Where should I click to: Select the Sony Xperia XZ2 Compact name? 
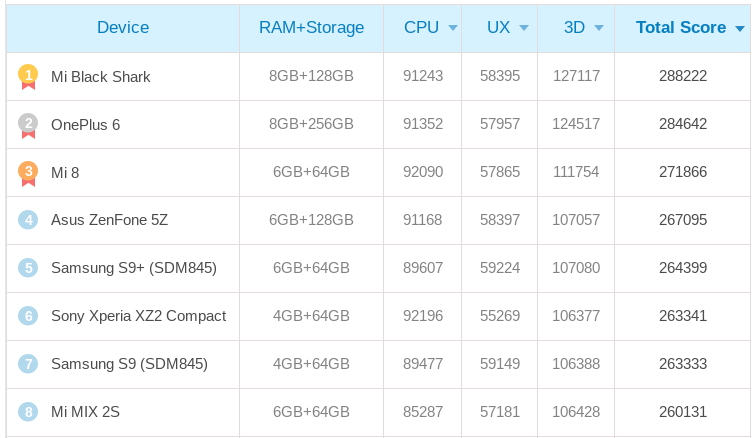pos(138,316)
